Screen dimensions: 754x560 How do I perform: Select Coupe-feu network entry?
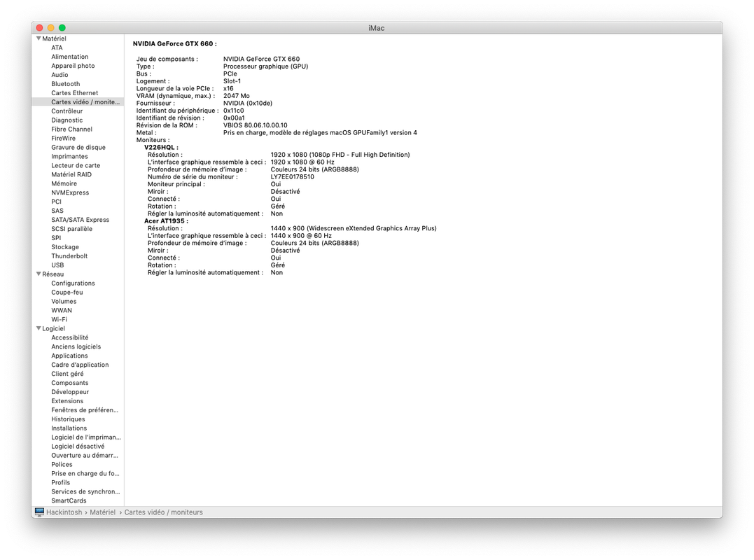[67, 293]
